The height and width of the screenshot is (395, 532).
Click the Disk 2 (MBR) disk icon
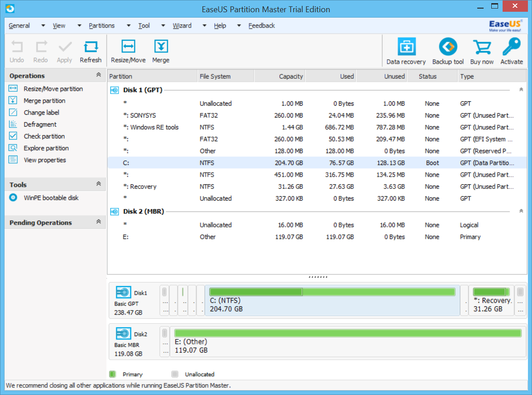tap(115, 212)
